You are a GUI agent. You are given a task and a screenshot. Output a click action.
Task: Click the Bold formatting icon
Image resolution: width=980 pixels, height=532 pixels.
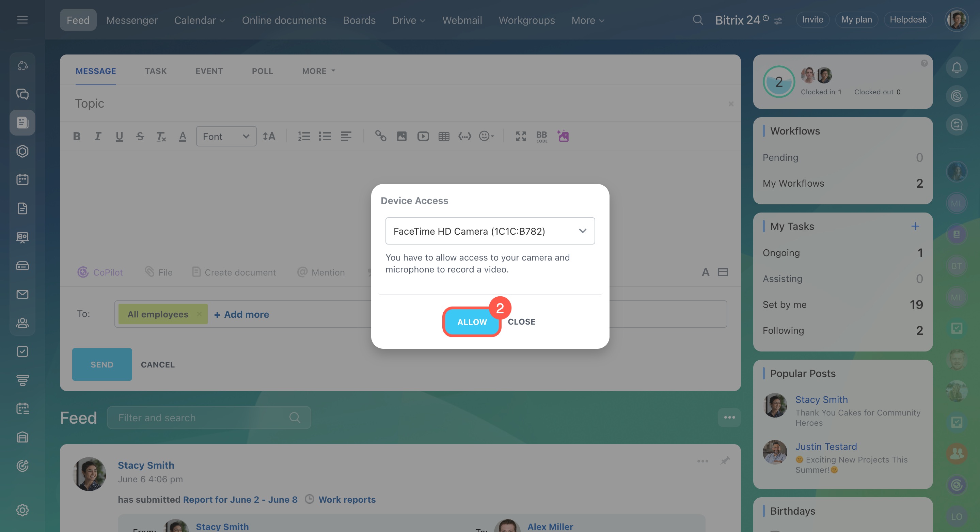coord(77,136)
